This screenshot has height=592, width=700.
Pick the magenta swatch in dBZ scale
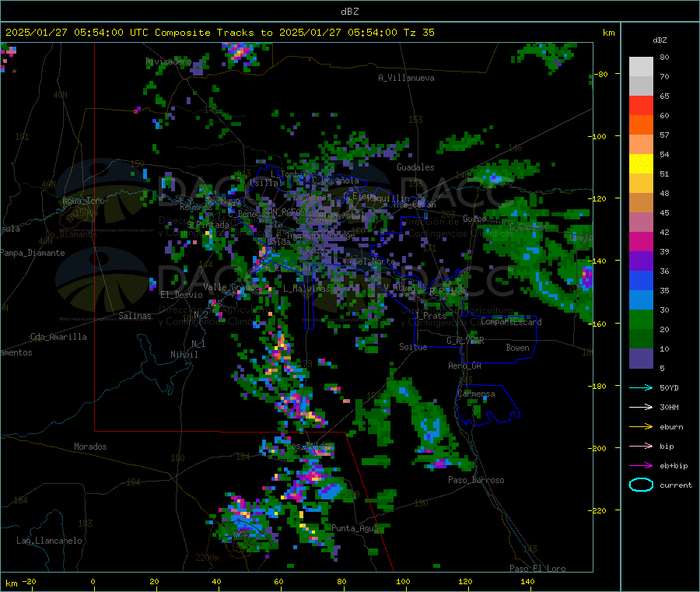pos(641,241)
